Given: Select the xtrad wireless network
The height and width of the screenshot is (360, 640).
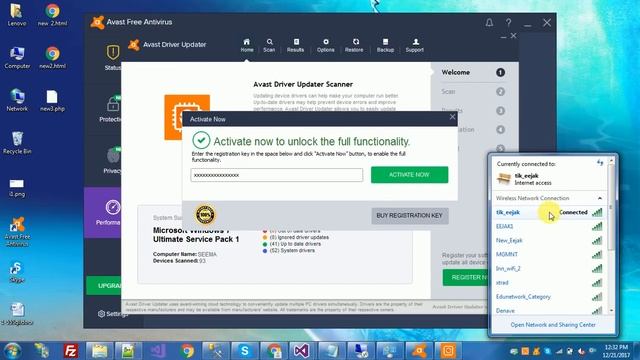Looking at the screenshot, I should tap(549, 282).
